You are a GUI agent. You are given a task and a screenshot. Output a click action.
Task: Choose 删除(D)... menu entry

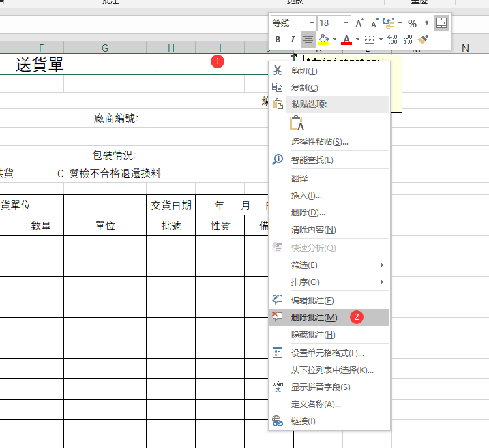329,213
